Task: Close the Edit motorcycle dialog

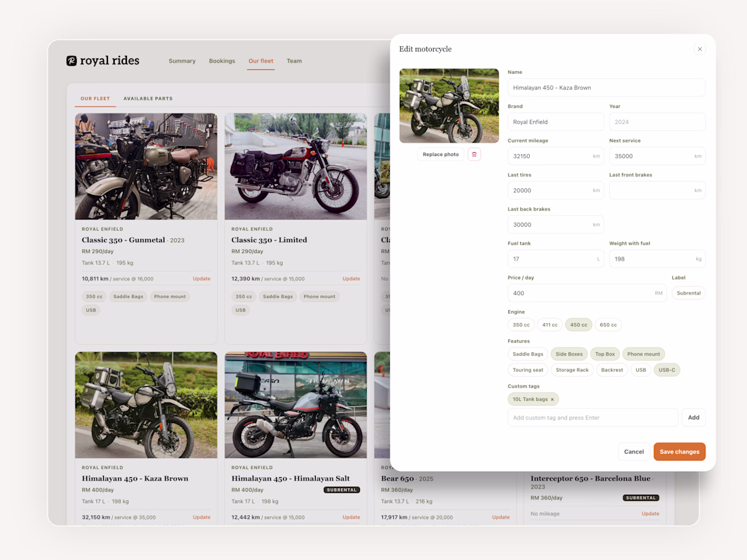Action: tap(700, 49)
